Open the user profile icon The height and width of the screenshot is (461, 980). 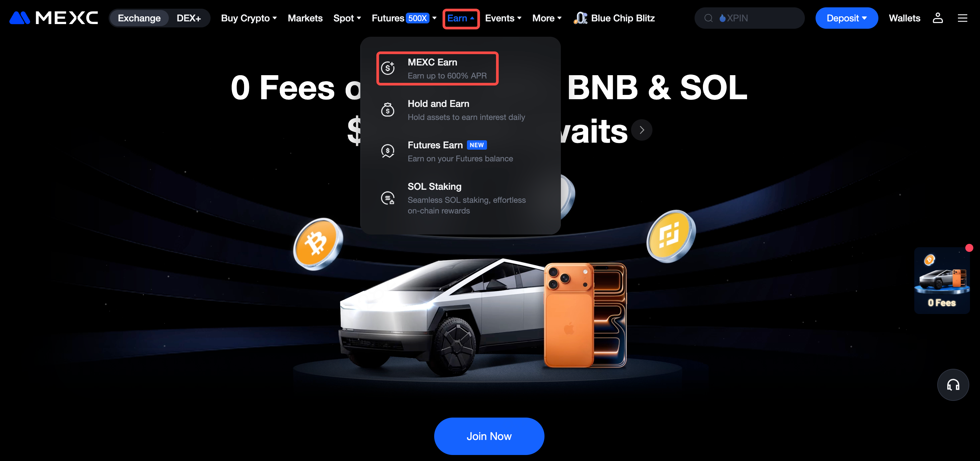pyautogui.click(x=938, y=18)
